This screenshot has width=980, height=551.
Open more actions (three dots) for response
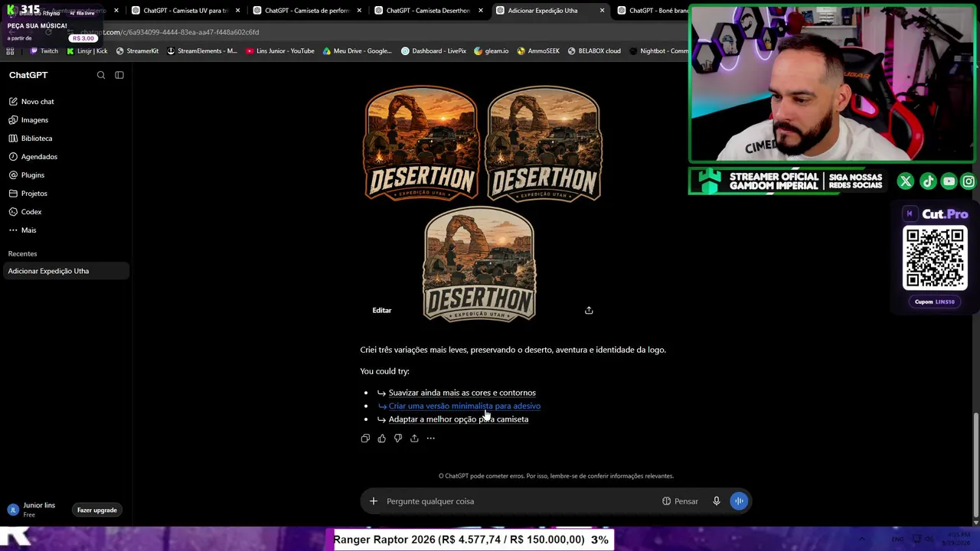[430, 439]
